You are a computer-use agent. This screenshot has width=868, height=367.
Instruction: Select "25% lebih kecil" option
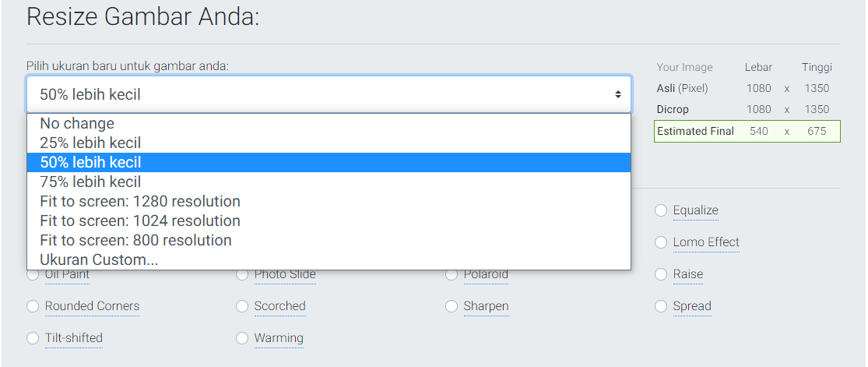coord(329,143)
